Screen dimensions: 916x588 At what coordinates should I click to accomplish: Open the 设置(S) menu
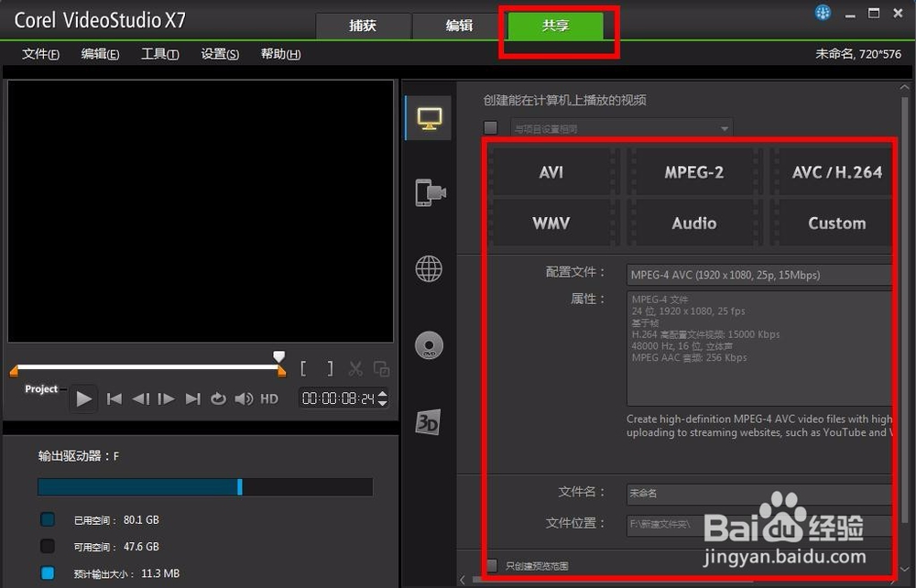coord(220,54)
